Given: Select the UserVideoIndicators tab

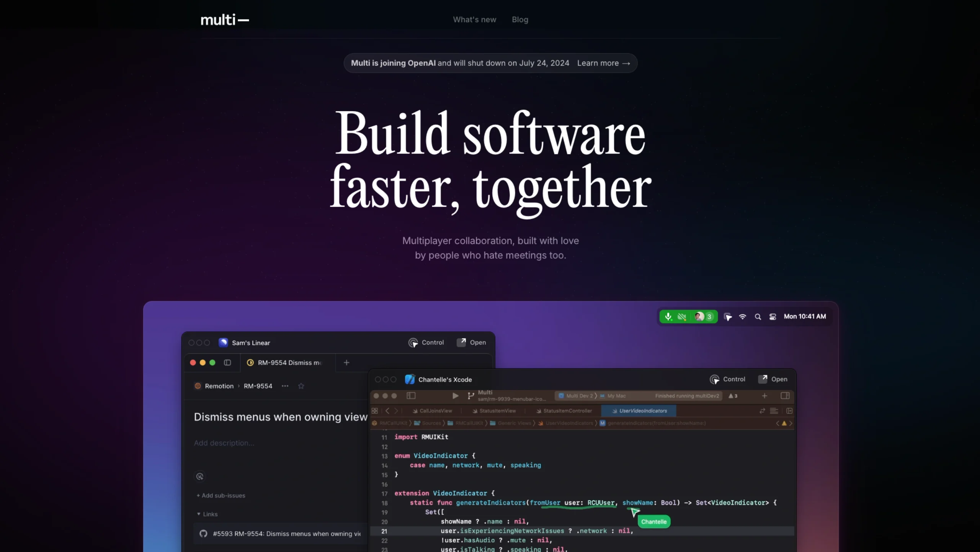Looking at the screenshot, I should pos(639,411).
